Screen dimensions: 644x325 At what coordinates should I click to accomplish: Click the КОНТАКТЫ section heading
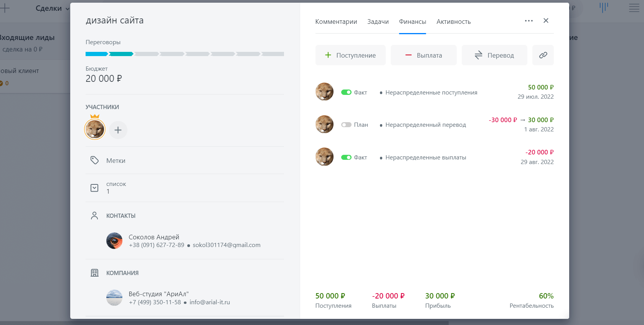pos(121,216)
